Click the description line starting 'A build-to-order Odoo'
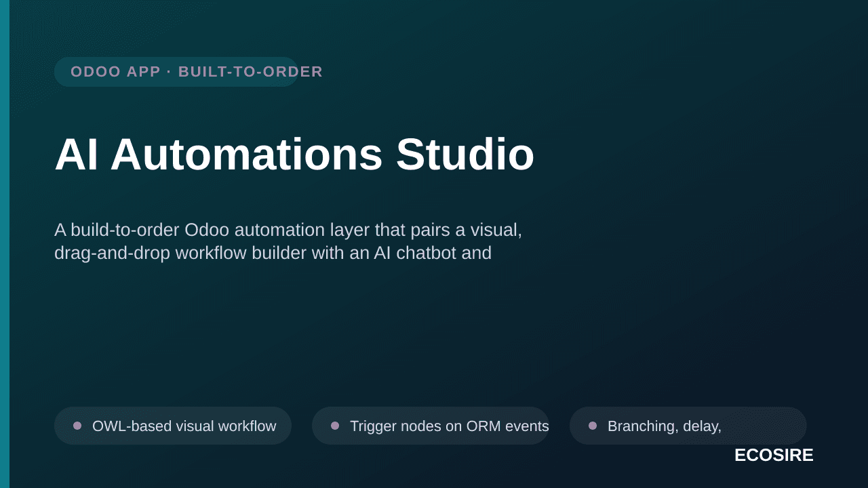This screenshot has width=868, height=488. pyautogui.click(x=288, y=230)
